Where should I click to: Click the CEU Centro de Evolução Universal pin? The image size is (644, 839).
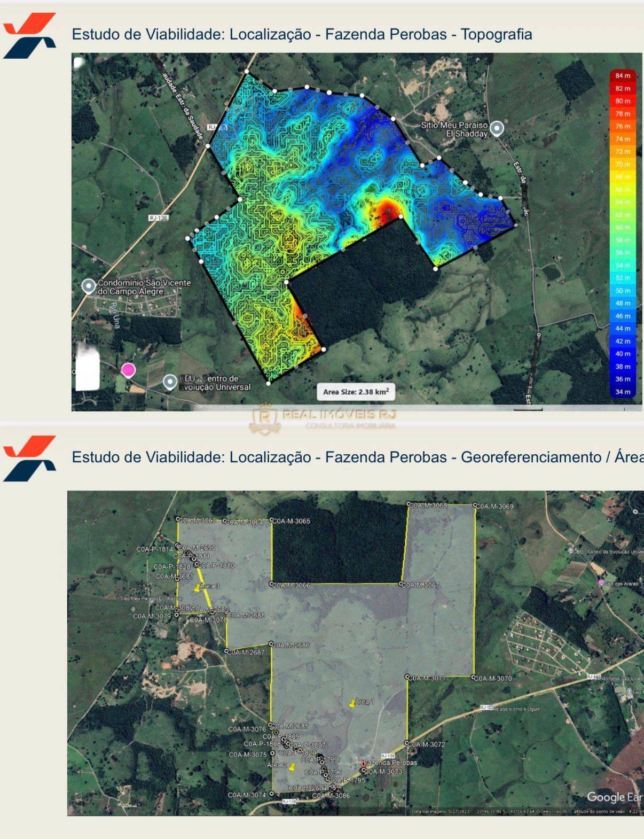pos(170,382)
